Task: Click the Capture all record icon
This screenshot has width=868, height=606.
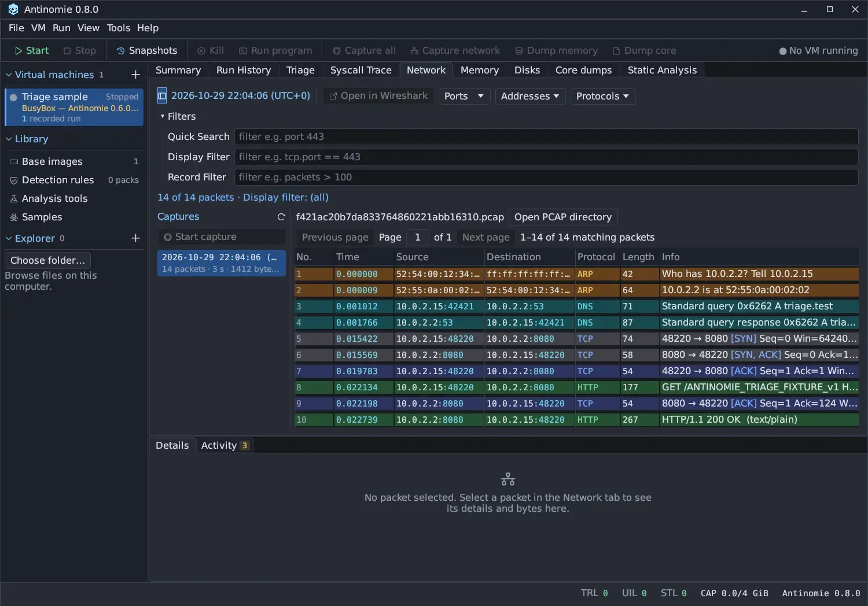Action: [x=337, y=51]
